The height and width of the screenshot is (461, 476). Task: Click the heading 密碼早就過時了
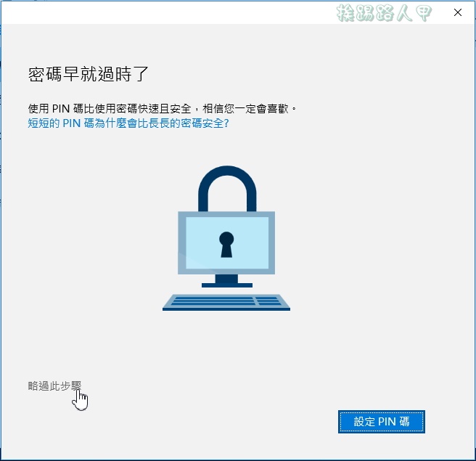point(89,74)
